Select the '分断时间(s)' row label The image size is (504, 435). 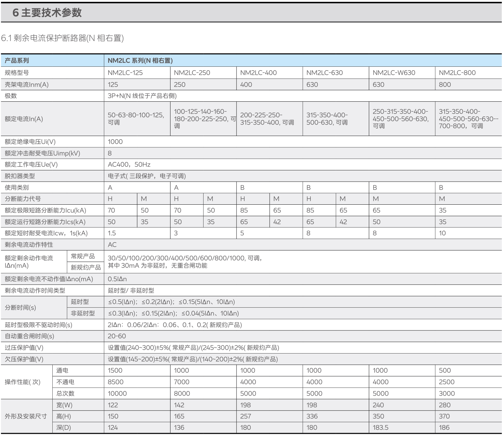20,308
